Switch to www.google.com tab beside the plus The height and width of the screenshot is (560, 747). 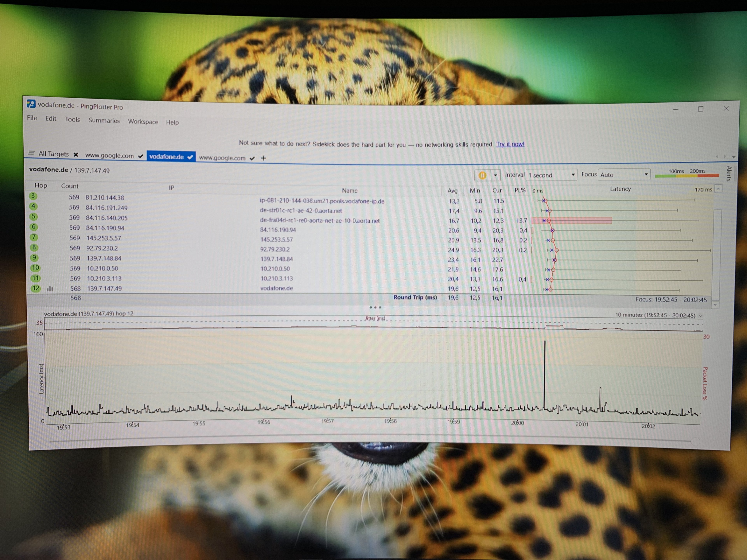[222, 158]
